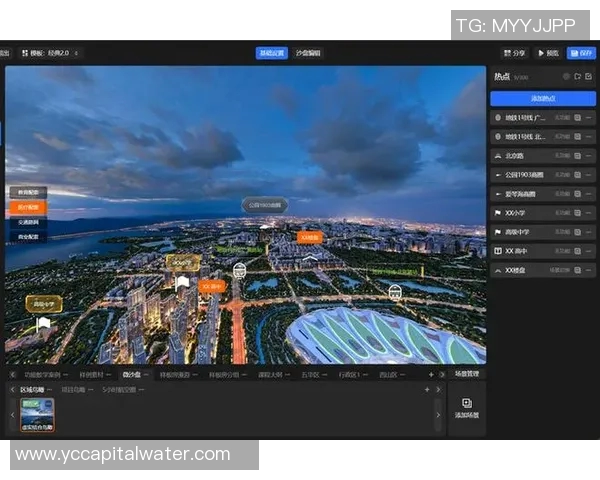Click the round icon beside 热点 counter
600x480 pixels.
(566, 76)
